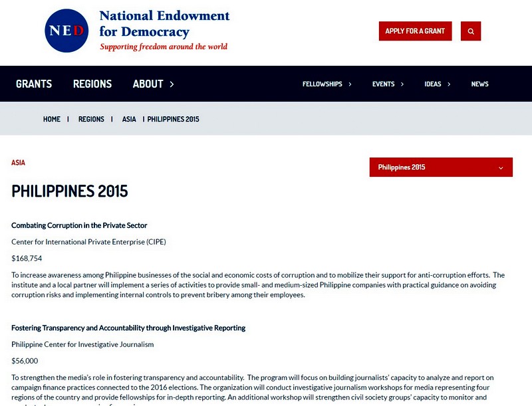
Task: Expand the chevron next to Fellowships
Action: [350, 84]
